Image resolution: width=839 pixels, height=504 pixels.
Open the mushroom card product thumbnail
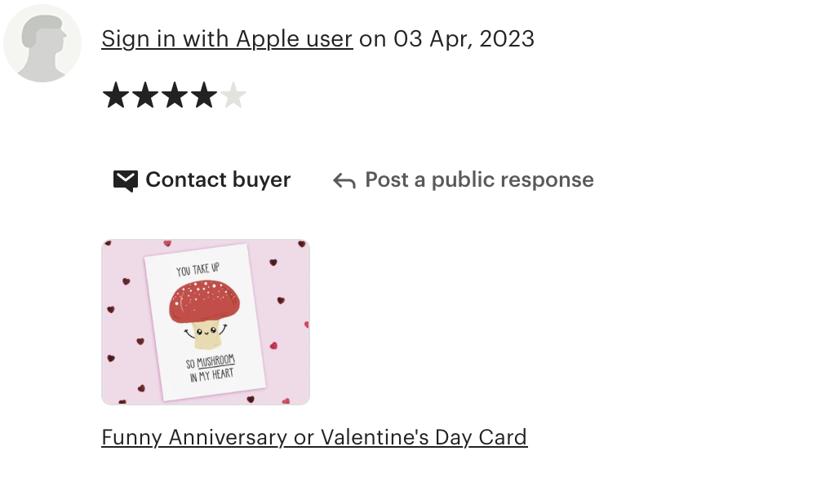[x=206, y=322]
